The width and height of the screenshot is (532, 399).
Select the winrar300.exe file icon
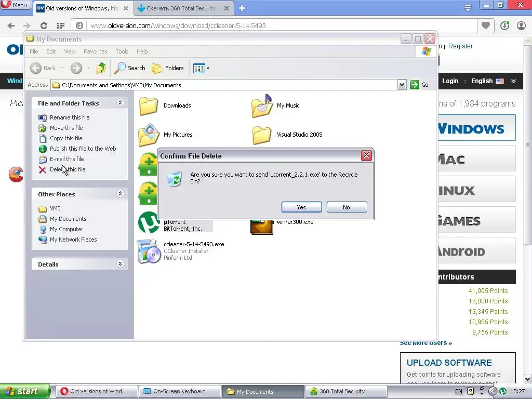pos(262,227)
